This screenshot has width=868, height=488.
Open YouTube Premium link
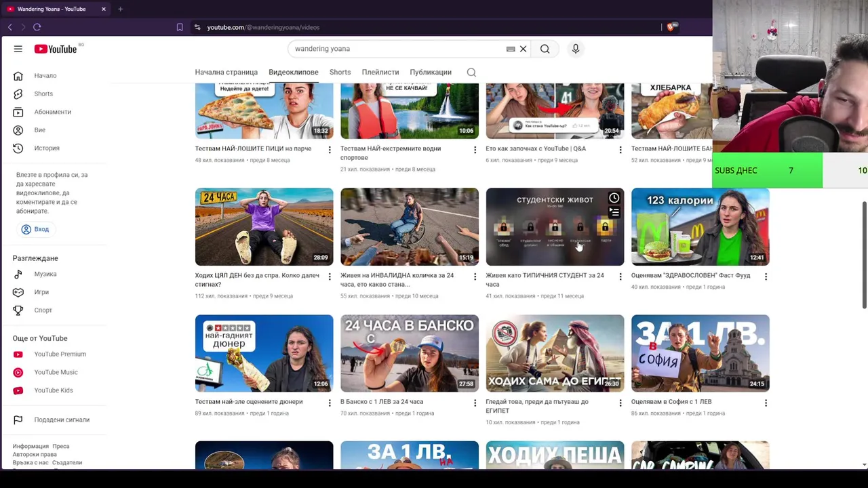point(60,354)
